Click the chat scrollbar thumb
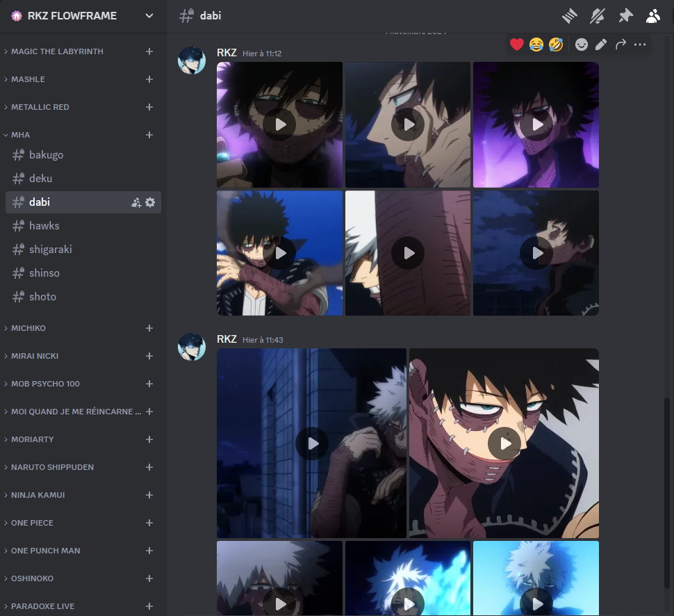This screenshot has height=616, width=674. tap(666, 494)
